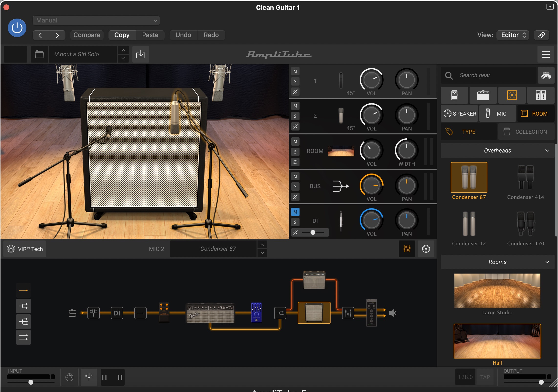Switch to the MIC tab
Image resolution: width=558 pixels, height=392 pixels.
click(x=497, y=114)
